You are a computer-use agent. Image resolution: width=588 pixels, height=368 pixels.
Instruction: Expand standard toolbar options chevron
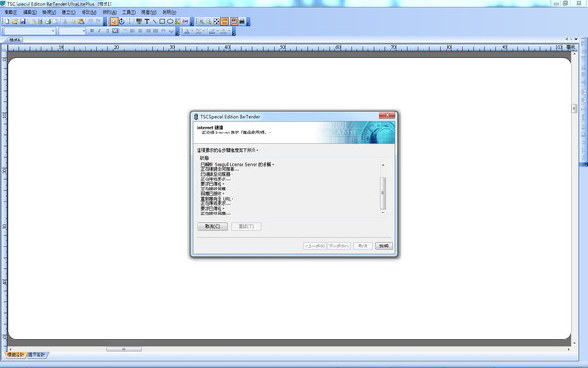[x=105, y=22]
